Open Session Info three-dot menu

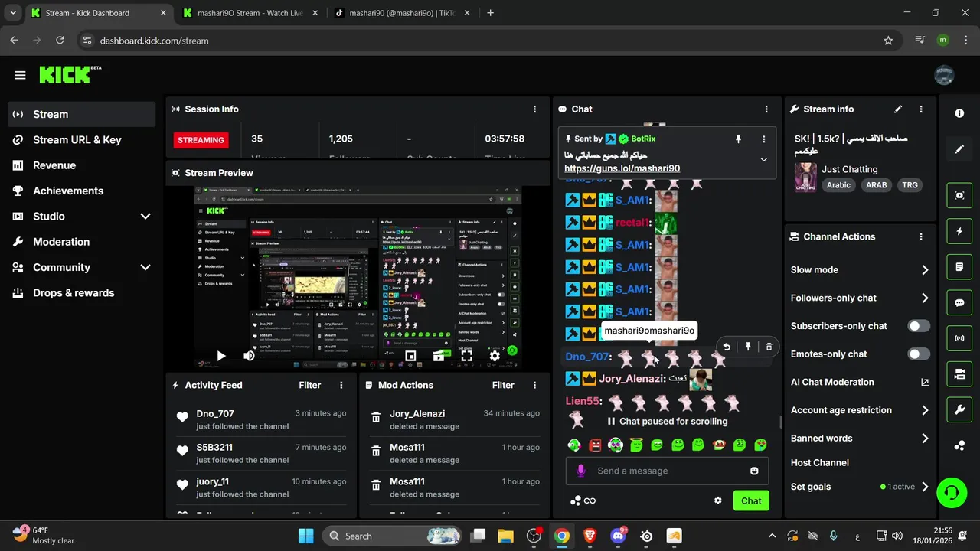point(534,109)
